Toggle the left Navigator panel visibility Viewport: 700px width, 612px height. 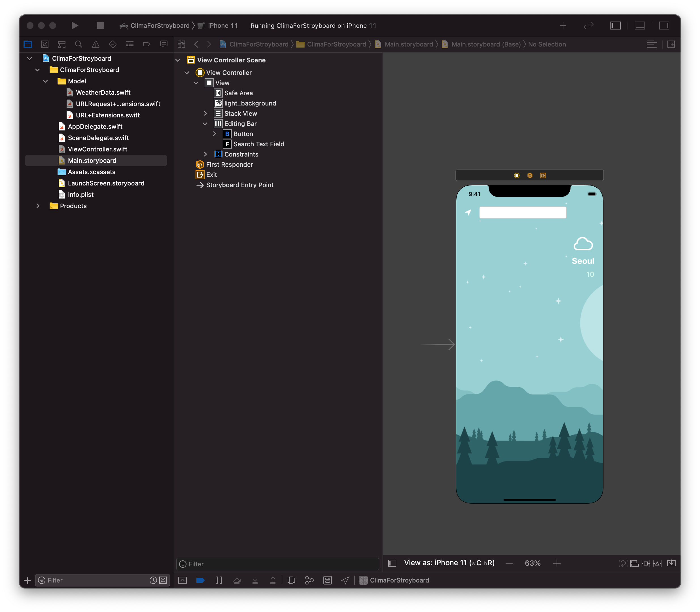coord(615,26)
